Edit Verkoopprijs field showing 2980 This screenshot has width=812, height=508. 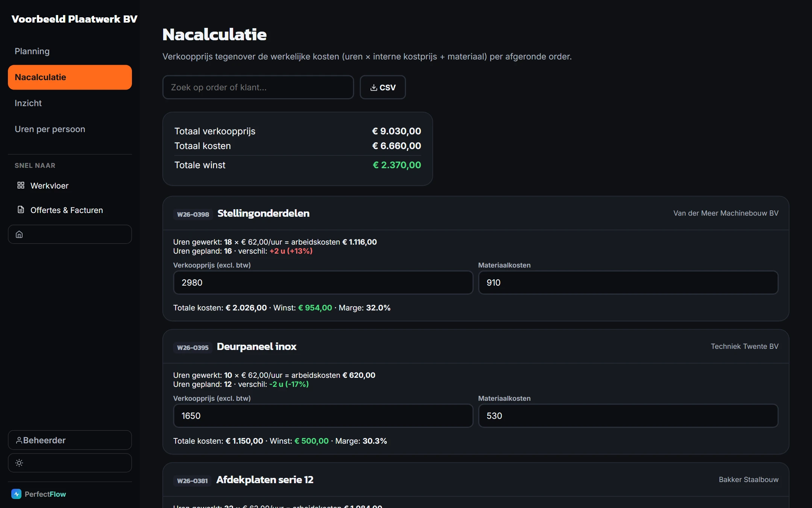(323, 283)
